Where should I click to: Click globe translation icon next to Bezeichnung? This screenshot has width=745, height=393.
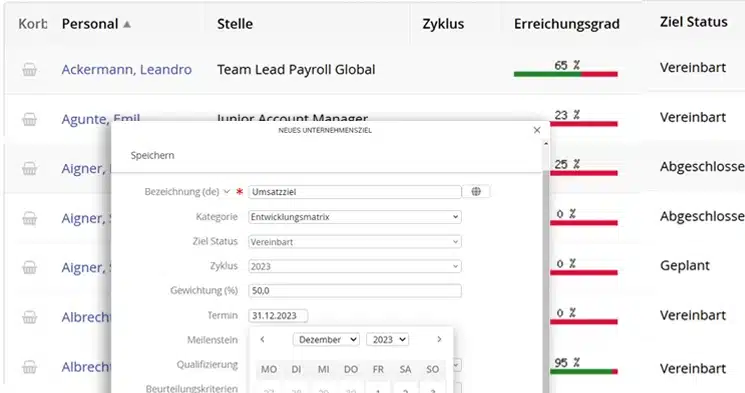pos(476,192)
